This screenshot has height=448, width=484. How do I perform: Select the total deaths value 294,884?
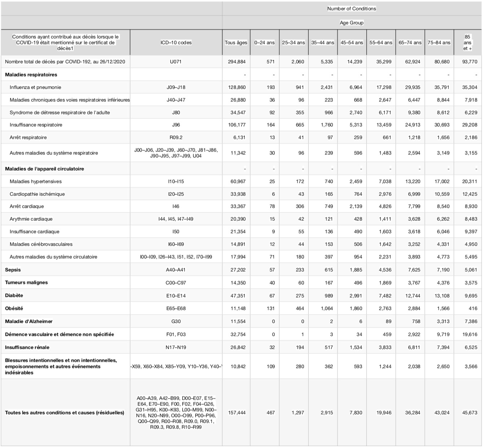pyautogui.click(x=237, y=62)
